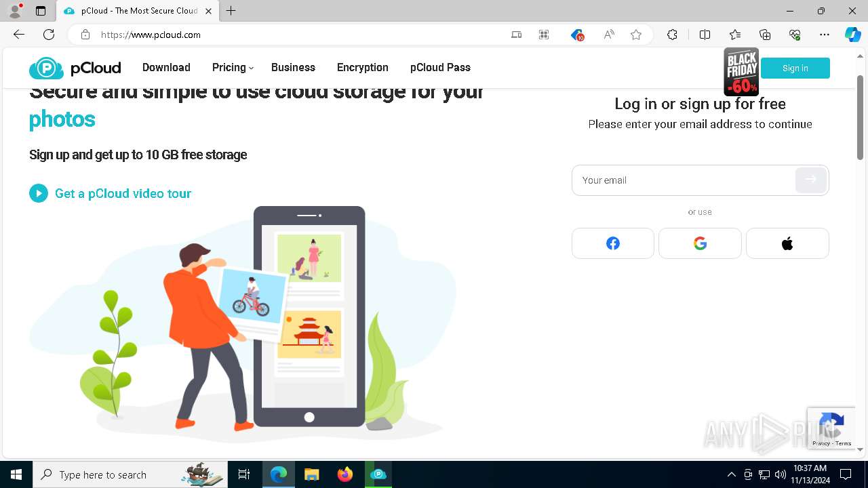Image resolution: width=868 pixels, height=488 pixels.
Task: Toggle Split screen icon
Action: click(x=705, y=35)
